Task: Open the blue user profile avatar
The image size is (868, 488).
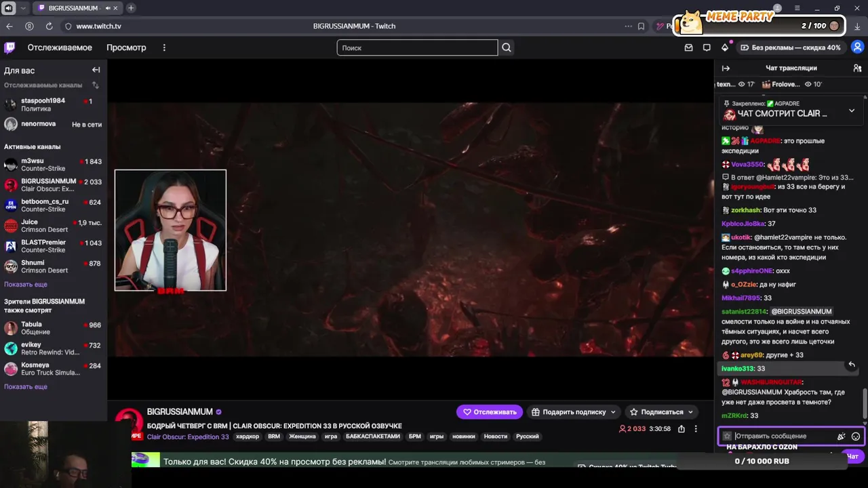Action: point(857,47)
